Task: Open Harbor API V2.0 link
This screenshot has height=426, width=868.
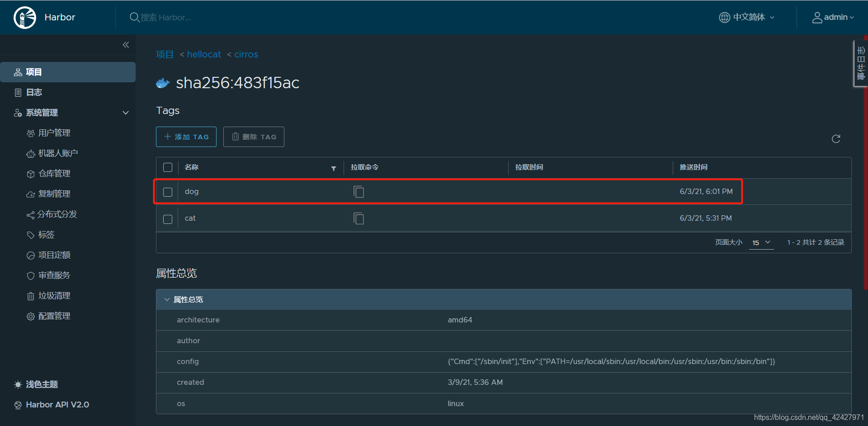Action: 57,405
